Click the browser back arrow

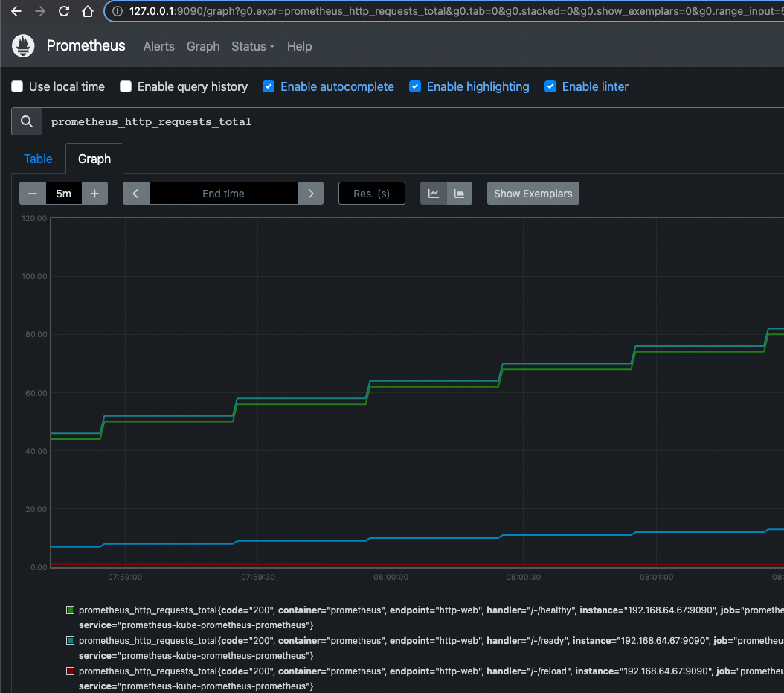pos(16,11)
